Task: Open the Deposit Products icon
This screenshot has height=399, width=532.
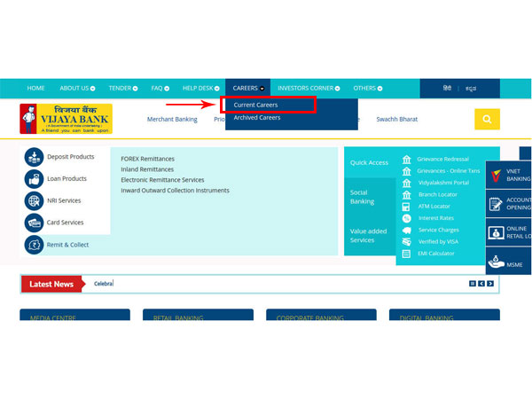Action: (34, 157)
